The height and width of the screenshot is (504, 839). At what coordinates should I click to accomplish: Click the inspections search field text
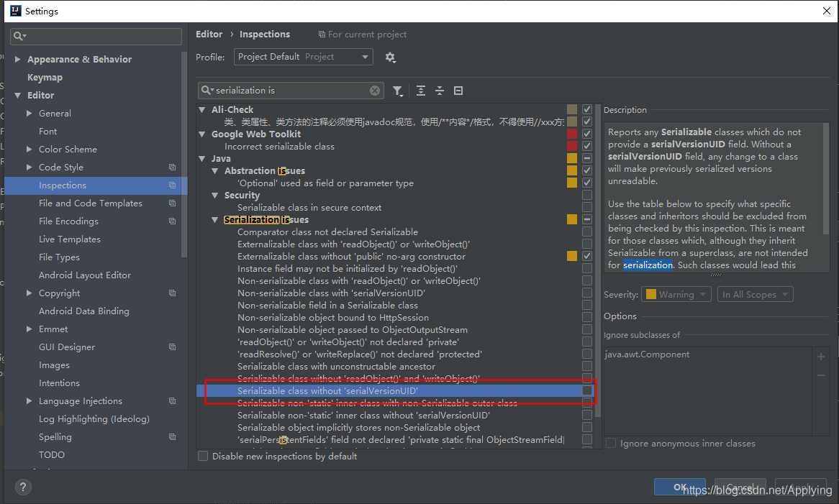coord(245,91)
